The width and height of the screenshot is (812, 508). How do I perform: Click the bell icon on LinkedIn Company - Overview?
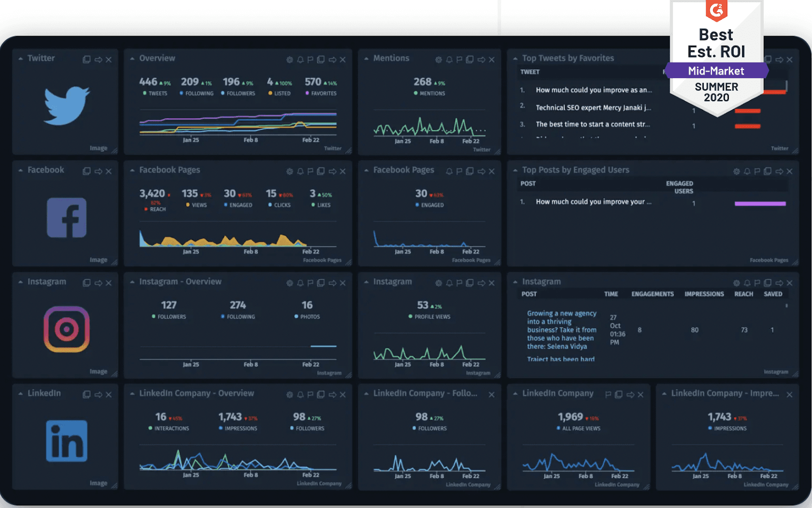(x=300, y=395)
